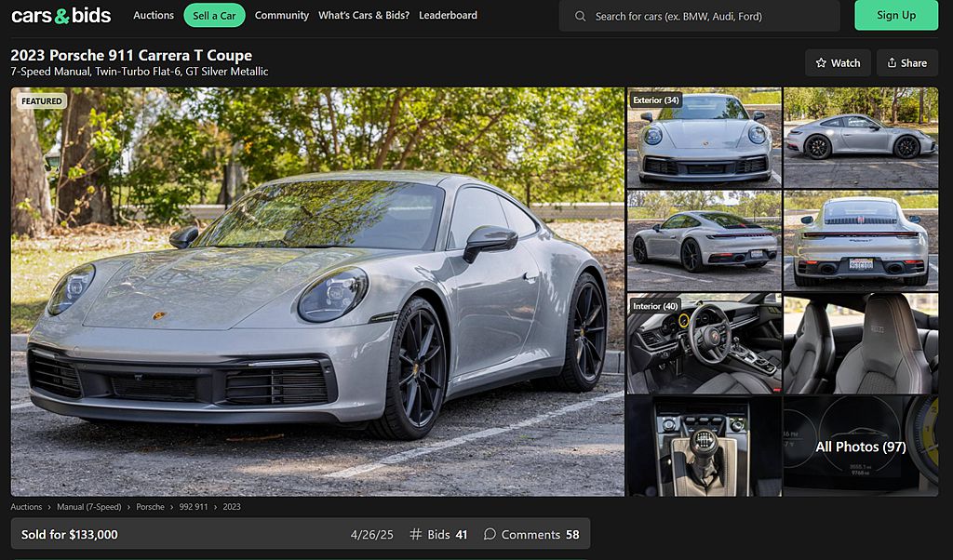Open the Interior (40) steering wheel thumbnail
This screenshot has height=560, width=953.
pos(704,344)
